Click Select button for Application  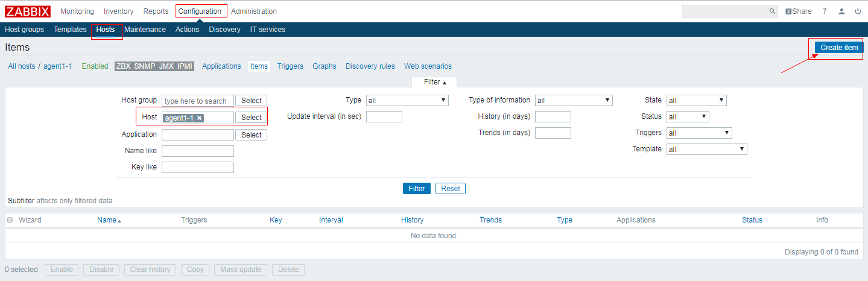click(x=251, y=135)
